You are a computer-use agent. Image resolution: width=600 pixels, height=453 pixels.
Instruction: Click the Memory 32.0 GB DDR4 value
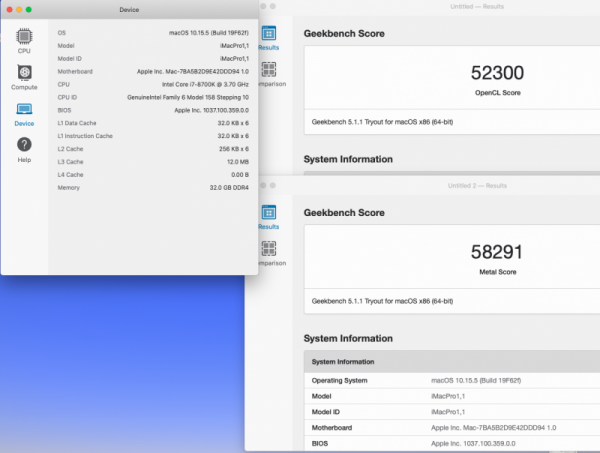click(x=229, y=188)
